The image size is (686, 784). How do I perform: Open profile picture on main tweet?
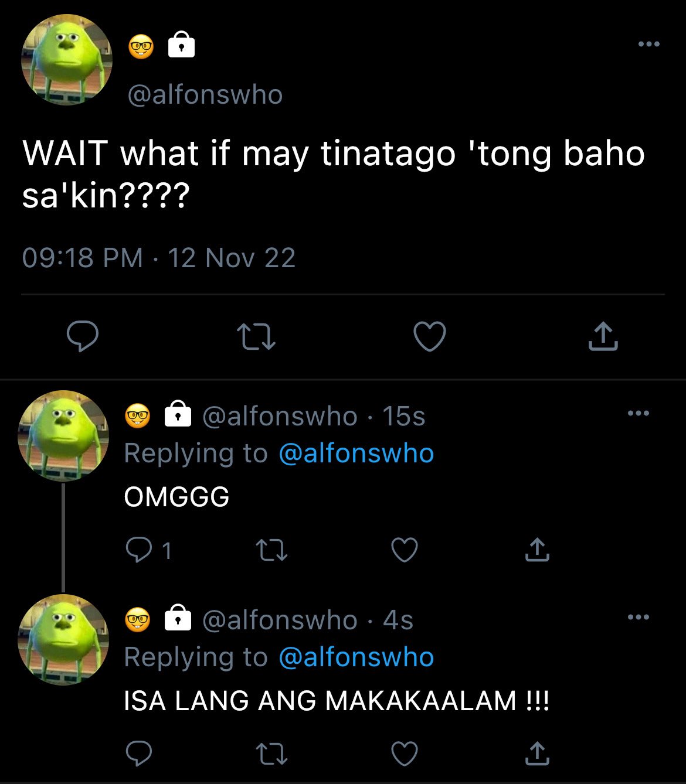click(66, 60)
